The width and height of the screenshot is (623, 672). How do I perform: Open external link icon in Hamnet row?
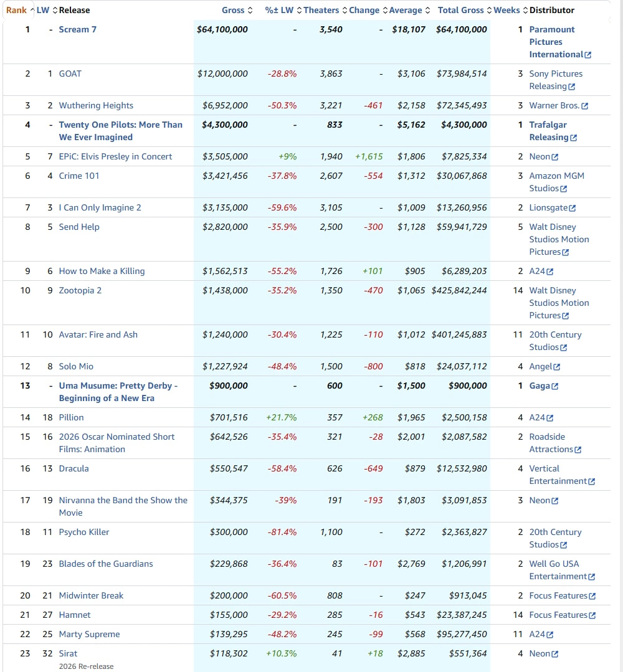click(x=592, y=615)
